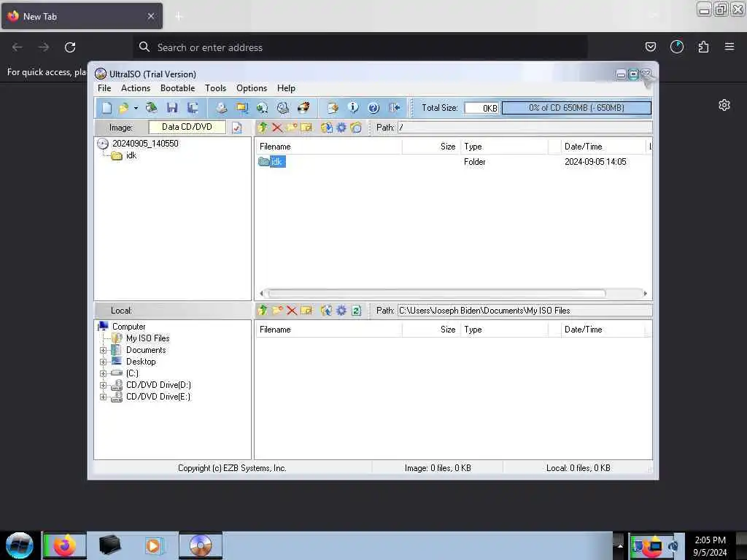Viewport: 747px width, 560px height.
Task: Reload the Firefox New Tab page
Action: (x=70, y=47)
